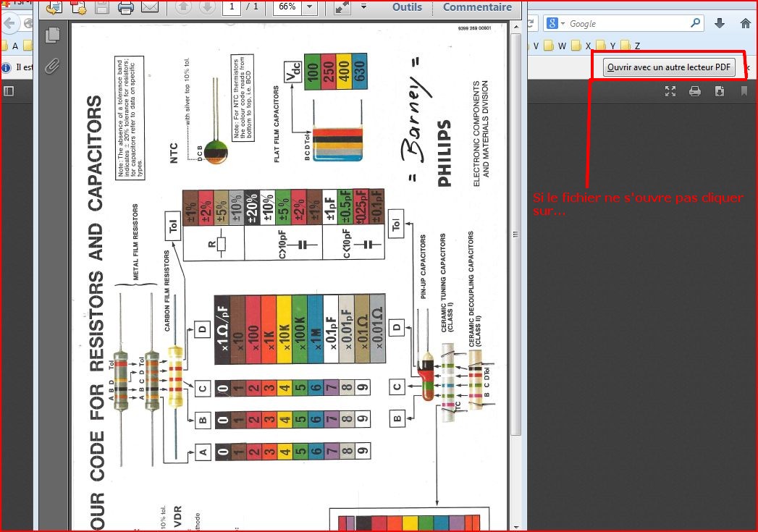
Task: Open the zoom level dropdown arrow
Action: click(x=310, y=7)
